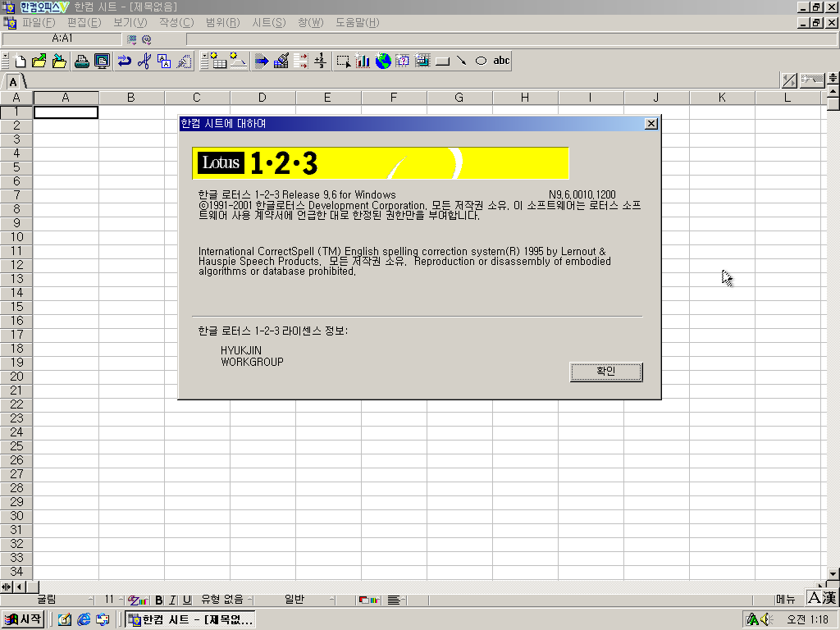The height and width of the screenshot is (630, 840).
Task: Open the 작성(C) menu
Action: (176, 22)
